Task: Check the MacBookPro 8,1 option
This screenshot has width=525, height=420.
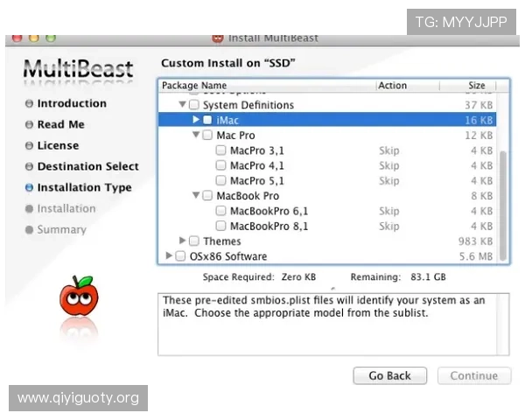Action: (220, 227)
